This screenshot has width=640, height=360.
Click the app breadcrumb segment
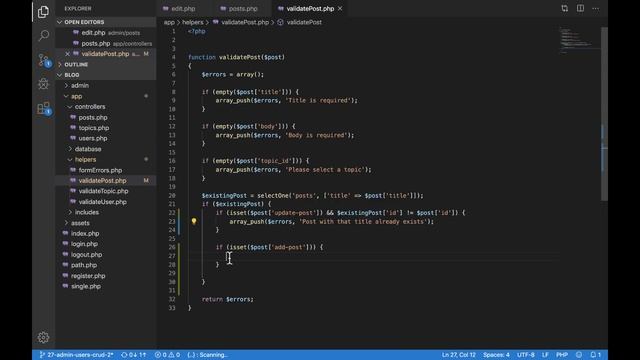pyautogui.click(x=169, y=22)
